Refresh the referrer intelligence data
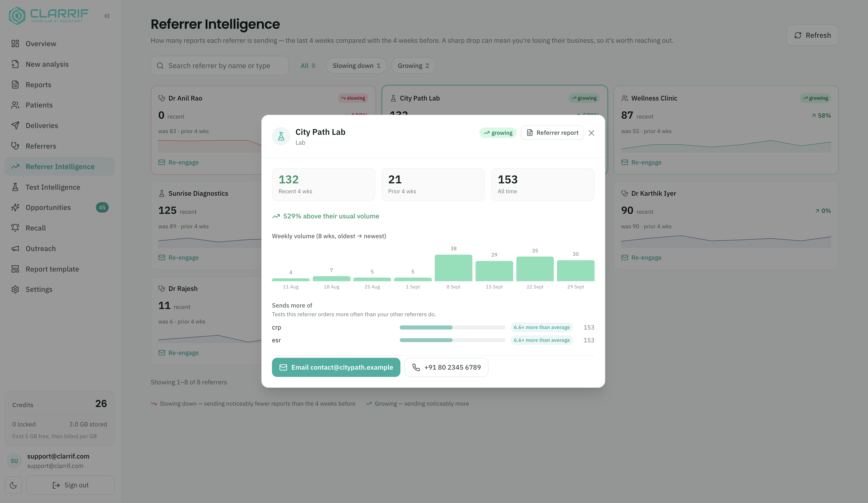 point(812,35)
